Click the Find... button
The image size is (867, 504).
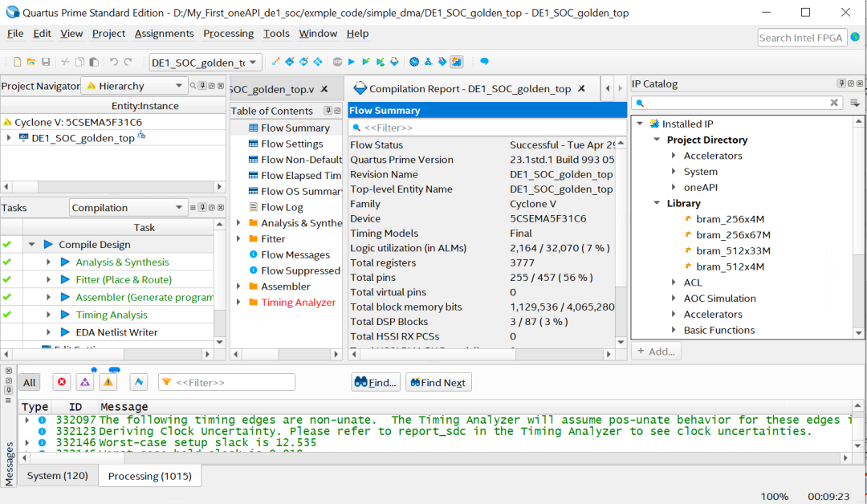coord(376,383)
